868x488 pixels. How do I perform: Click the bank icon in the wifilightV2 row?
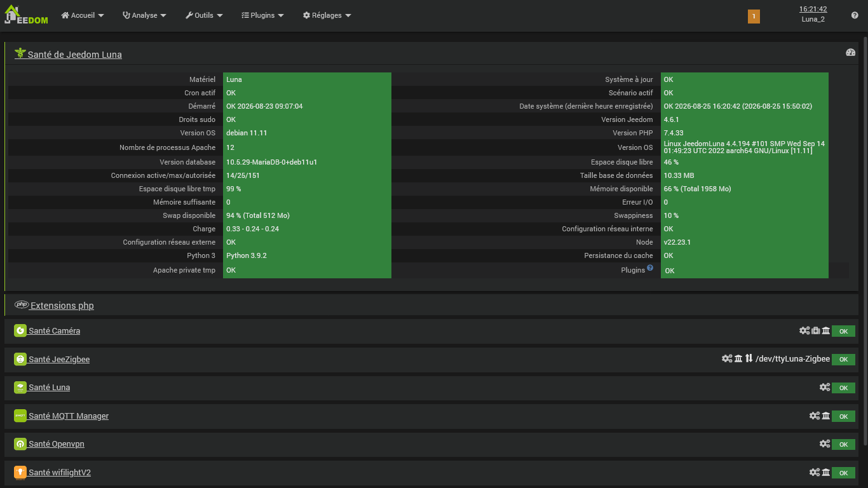click(826, 472)
